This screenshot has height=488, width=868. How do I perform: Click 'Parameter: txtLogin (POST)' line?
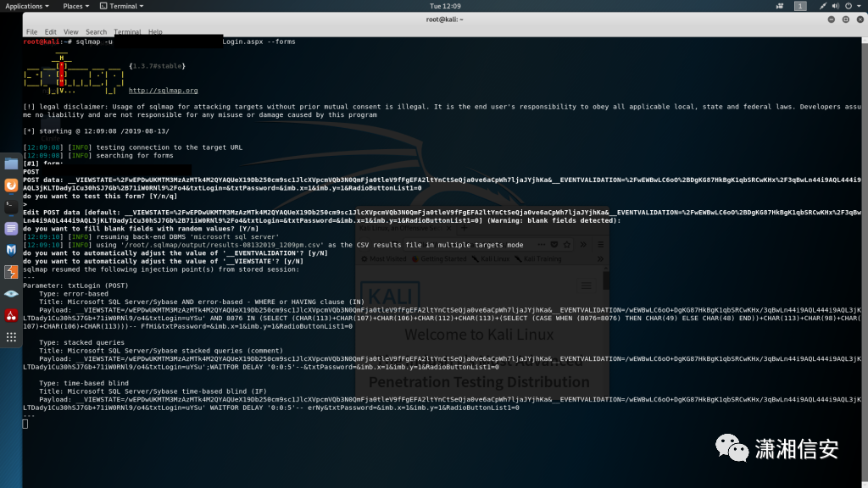[75, 286]
